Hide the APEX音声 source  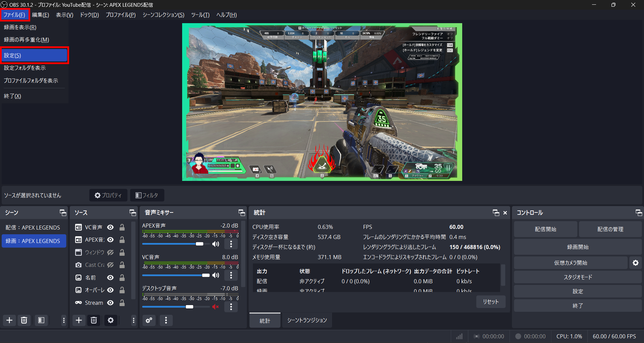click(110, 240)
